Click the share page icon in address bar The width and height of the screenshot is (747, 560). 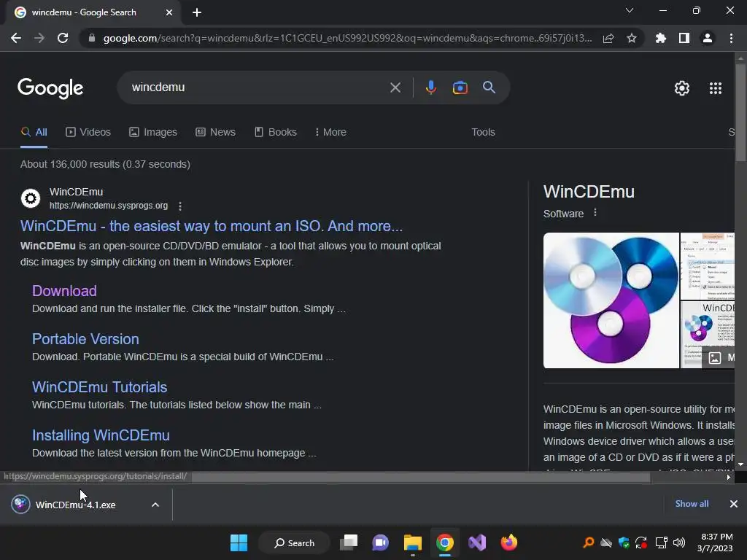click(x=608, y=38)
